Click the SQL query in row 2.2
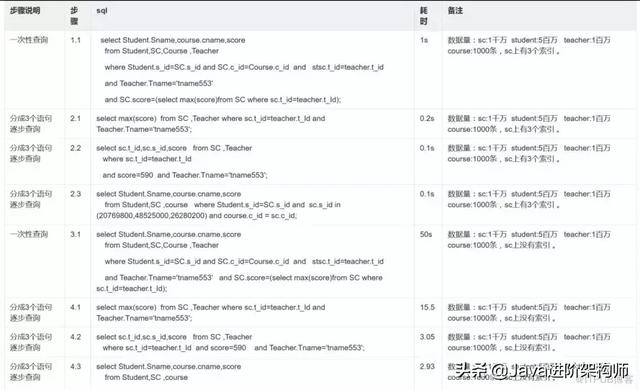This screenshot has height=390, width=640. (182, 162)
